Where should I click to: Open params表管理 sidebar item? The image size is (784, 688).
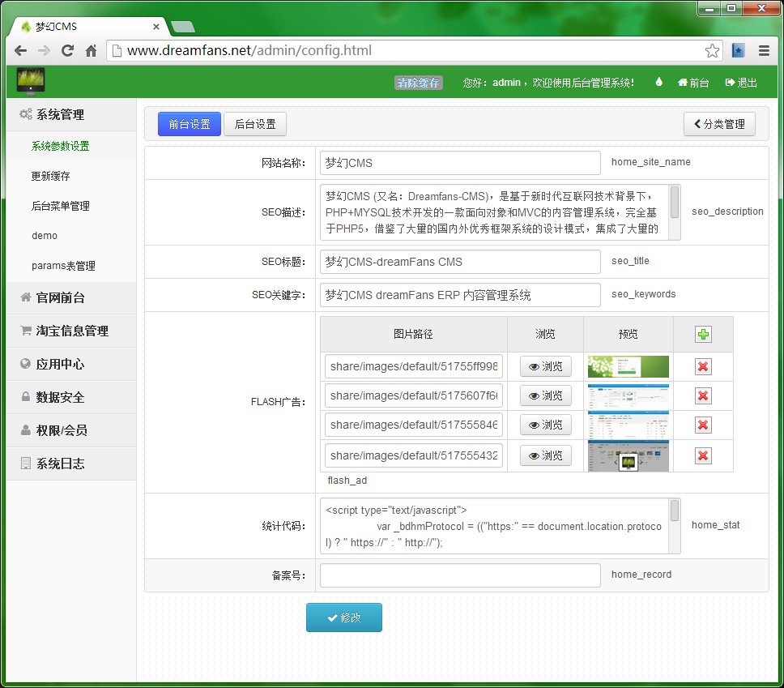(x=63, y=266)
